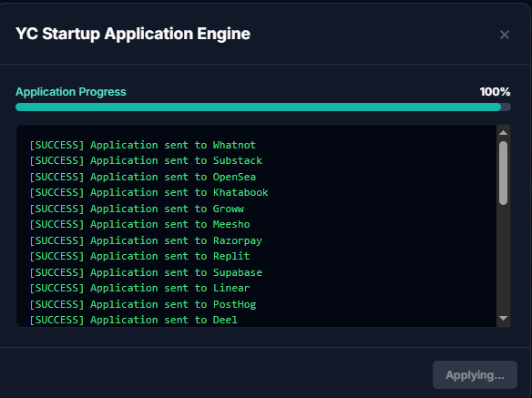Click the Applying... button
Image resolution: width=532 pixels, height=398 pixels.
coord(475,375)
